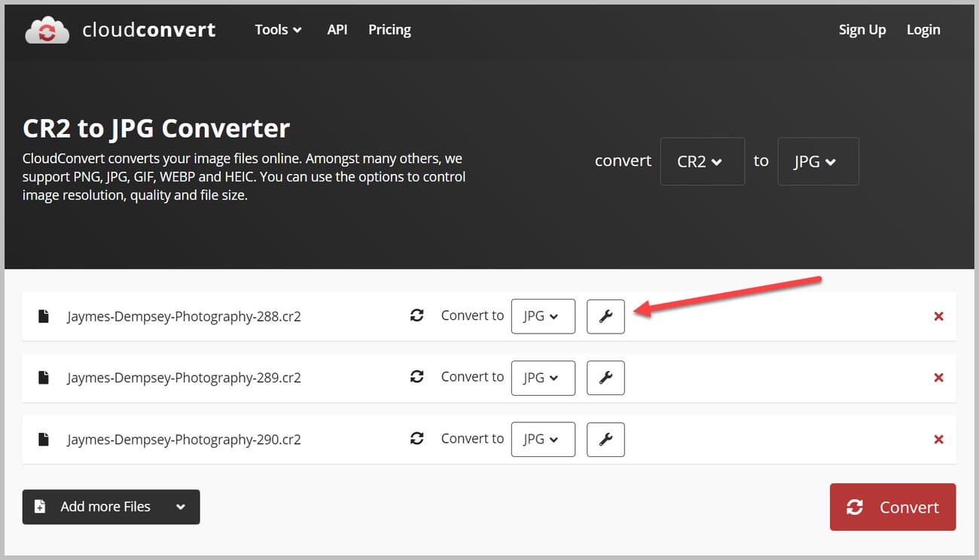Change output format for Photography-288.cr2
Image resolution: width=979 pixels, height=560 pixels.
tap(543, 316)
